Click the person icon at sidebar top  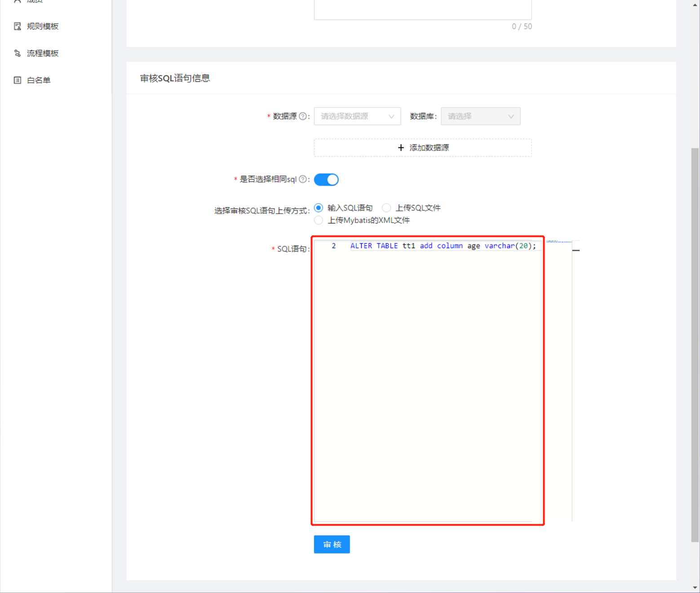point(17,1)
